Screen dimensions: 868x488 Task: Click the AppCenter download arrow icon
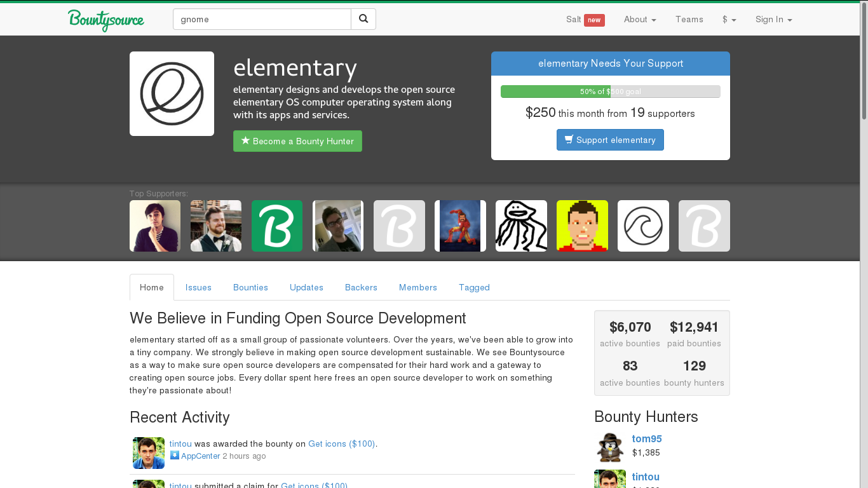[175, 455]
